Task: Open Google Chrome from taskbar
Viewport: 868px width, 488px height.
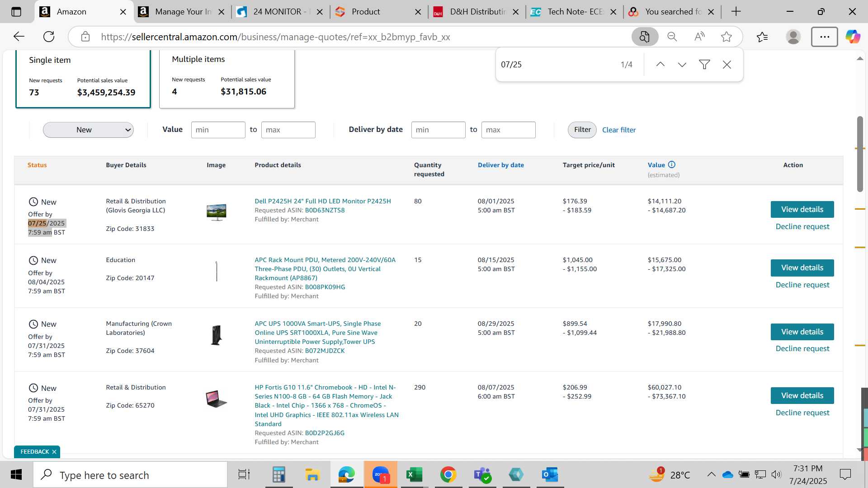Action: pyautogui.click(x=448, y=474)
